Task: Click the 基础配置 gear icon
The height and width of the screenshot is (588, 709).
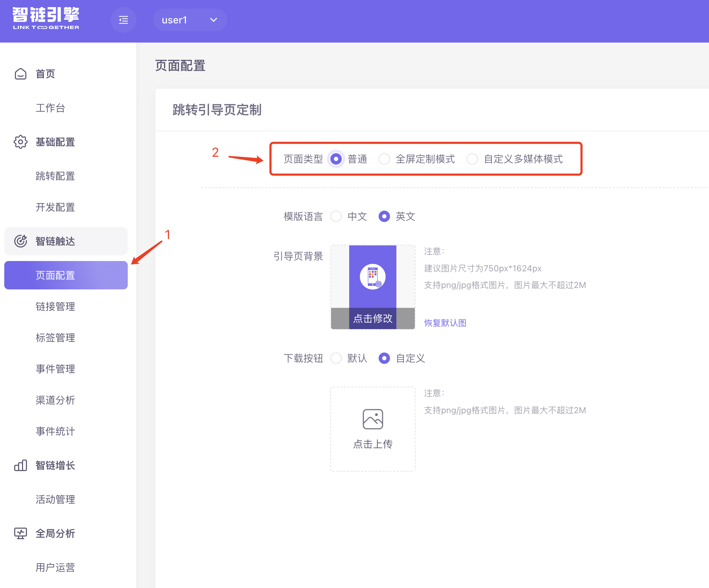Action: (20, 142)
